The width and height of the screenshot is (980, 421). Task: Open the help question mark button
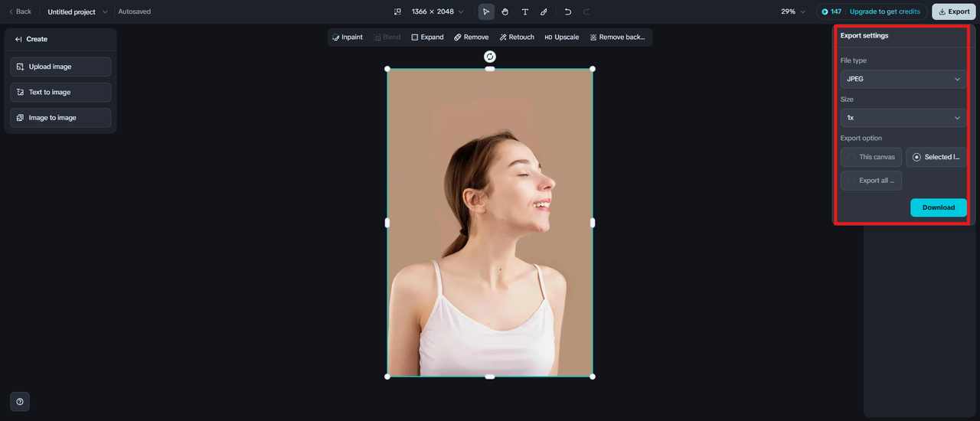[20, 401]
